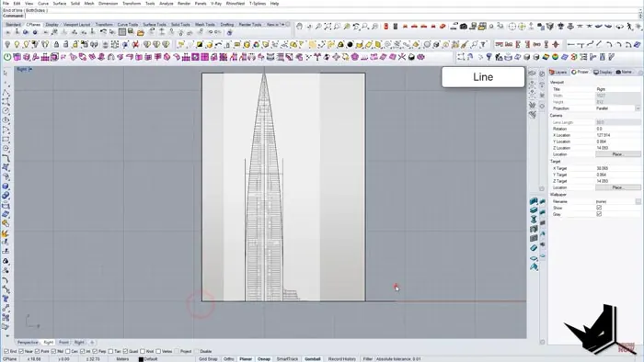Click the rainbow sphere icon in the lower-right toolbar

pyautogui.click(x=556, y=57)
